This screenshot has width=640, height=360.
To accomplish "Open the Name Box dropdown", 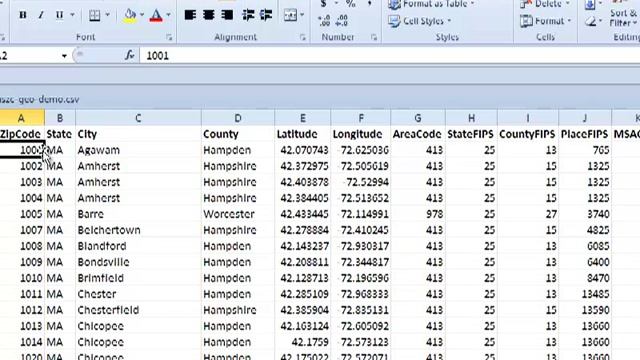I will click(64, 56).
